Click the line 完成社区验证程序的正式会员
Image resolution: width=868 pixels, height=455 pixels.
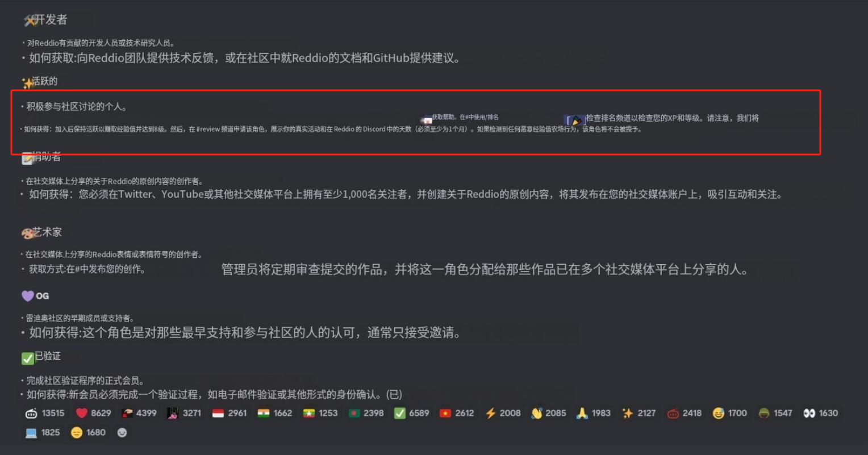point(85,381)
